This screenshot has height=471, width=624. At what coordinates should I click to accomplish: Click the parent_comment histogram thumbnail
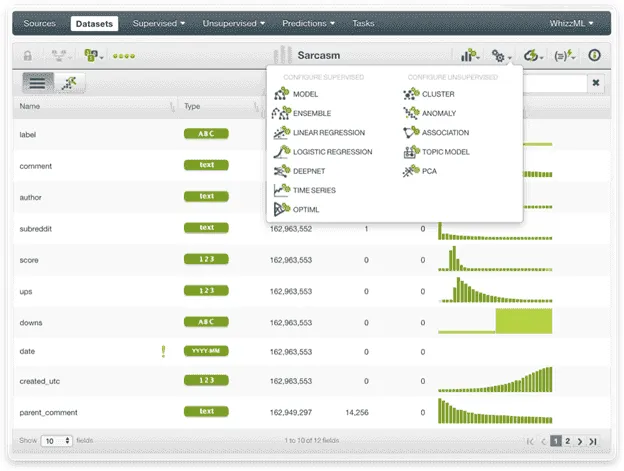coord(495,411)
